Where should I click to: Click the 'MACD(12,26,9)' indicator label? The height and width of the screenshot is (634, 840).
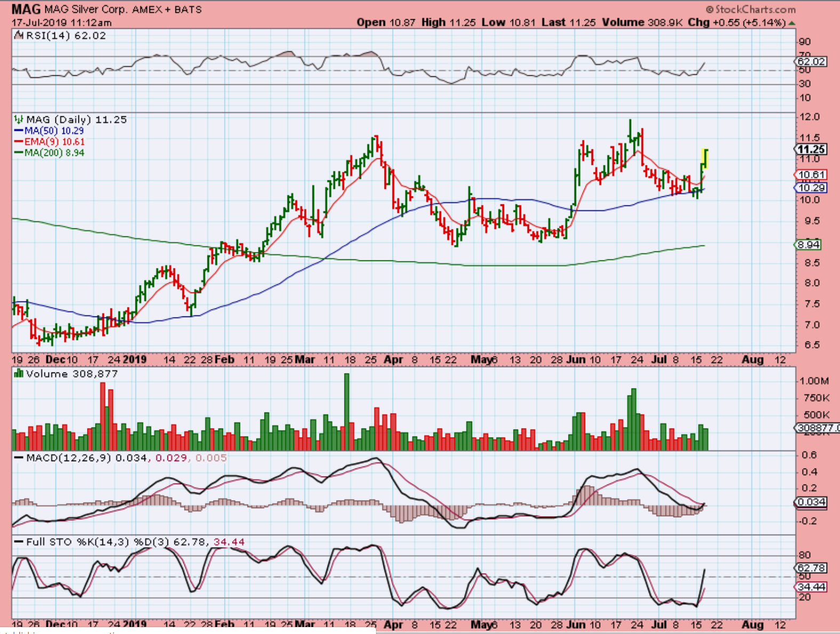tap(69, 458)
